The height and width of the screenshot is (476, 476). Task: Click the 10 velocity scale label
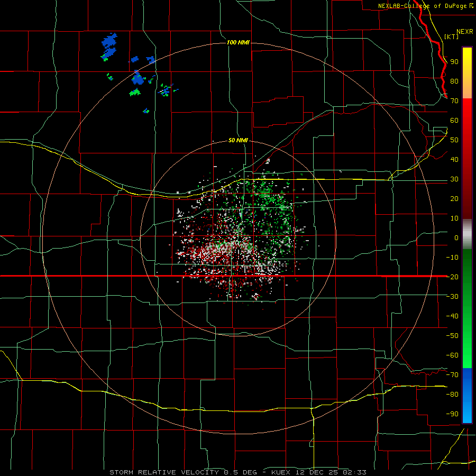[x=454, y=218]
